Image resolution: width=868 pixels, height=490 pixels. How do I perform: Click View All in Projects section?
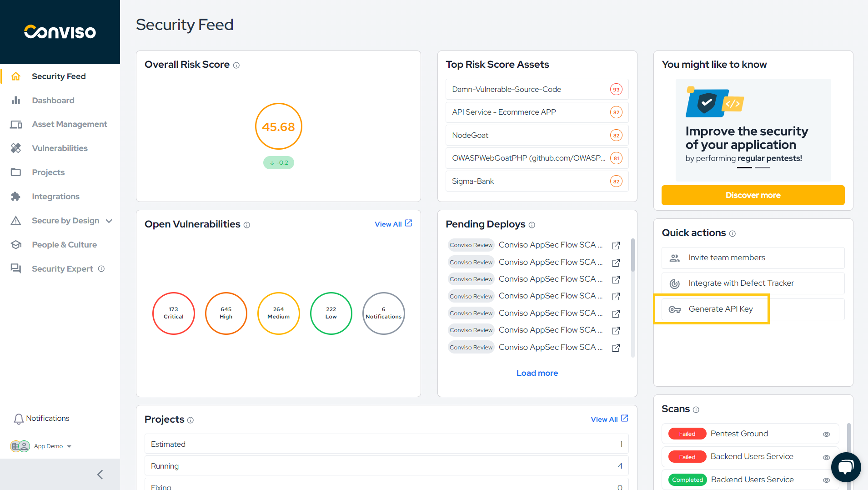click(x=604, y=419)
